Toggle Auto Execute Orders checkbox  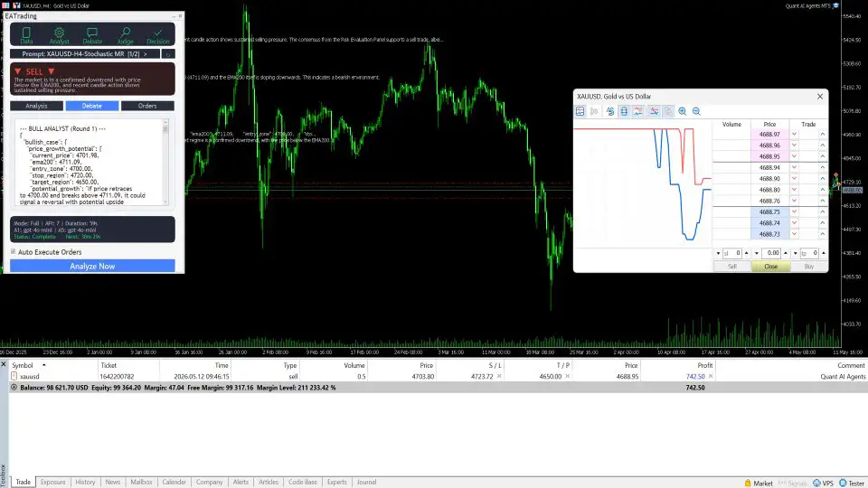pyautogui.click(x=14, y=252)
